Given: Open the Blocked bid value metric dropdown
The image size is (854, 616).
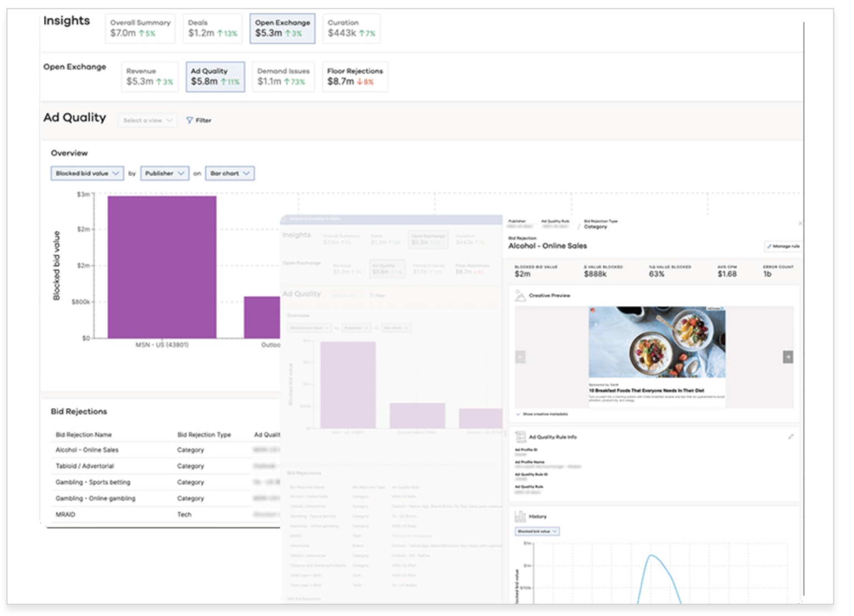Looking at the screenshot, I should click(x=87, y=173).
